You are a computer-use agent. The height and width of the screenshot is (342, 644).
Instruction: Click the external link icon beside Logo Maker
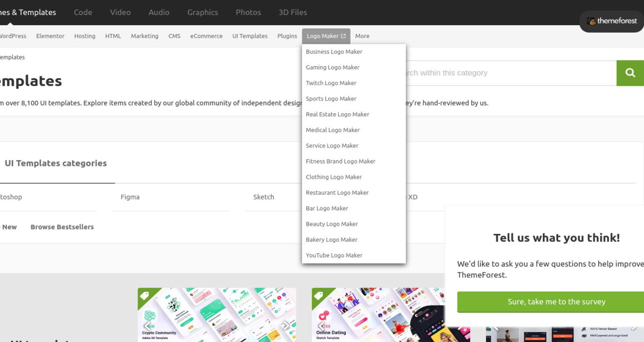[343, 36]
